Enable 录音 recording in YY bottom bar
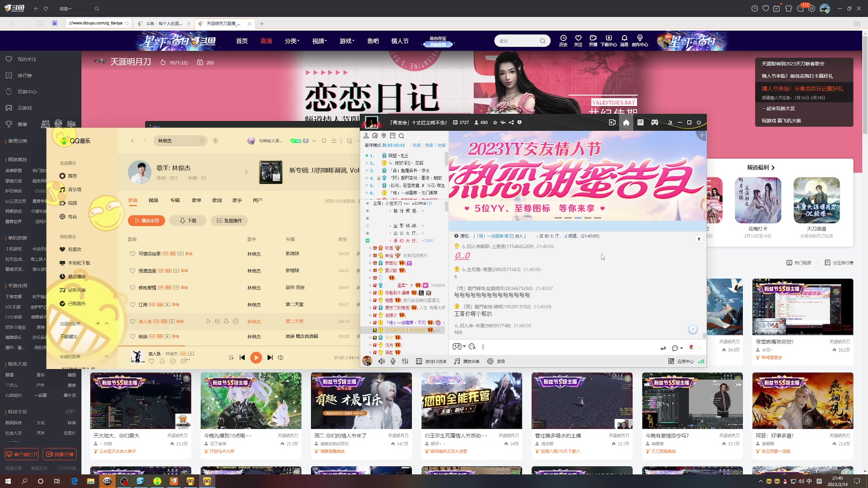The height and width of the screenshot is (488, 868). (496, 361)
